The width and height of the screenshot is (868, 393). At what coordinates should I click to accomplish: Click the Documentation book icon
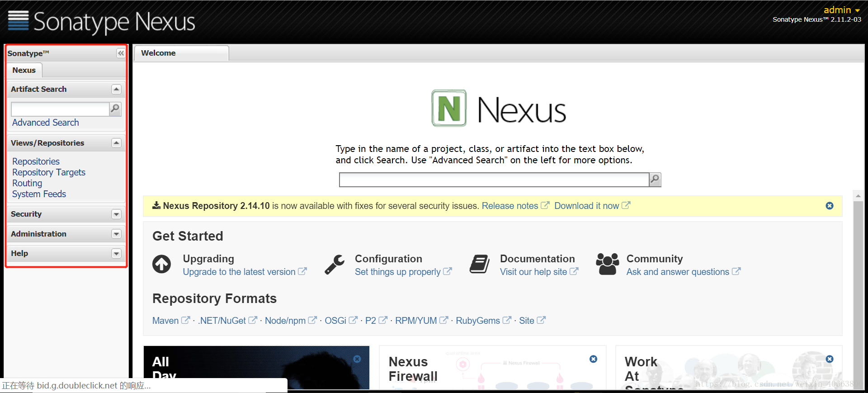click(479, 264)
